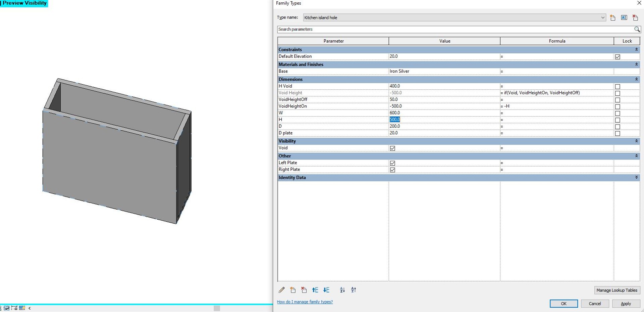Toggle the Default Elevation lock checkbox
644x312 pixels.
[618, 57]
